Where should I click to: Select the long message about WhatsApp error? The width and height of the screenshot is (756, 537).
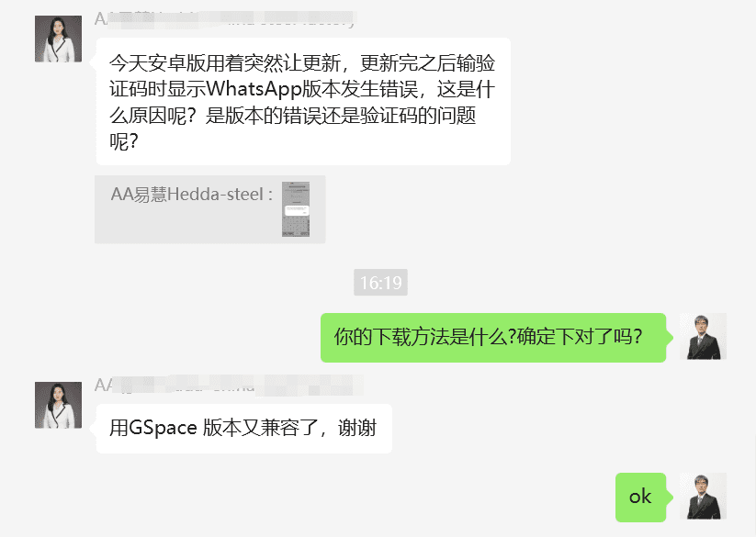click(x=303, y=102)
